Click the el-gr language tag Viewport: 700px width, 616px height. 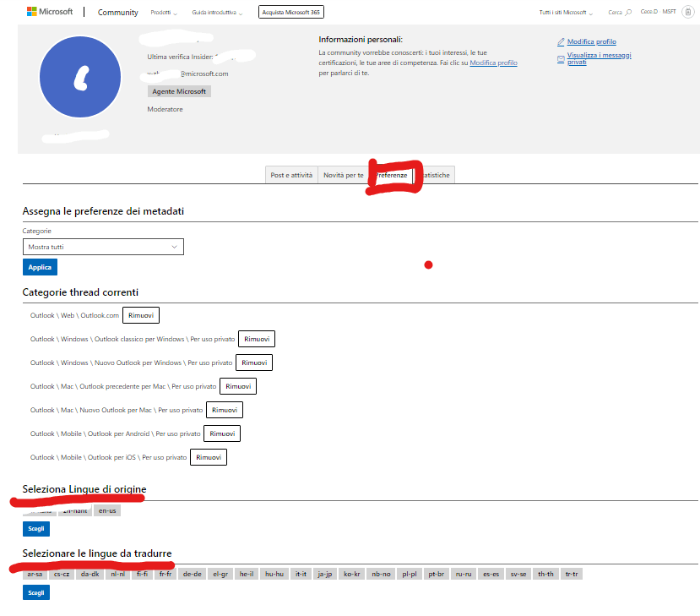click(220, 574)
